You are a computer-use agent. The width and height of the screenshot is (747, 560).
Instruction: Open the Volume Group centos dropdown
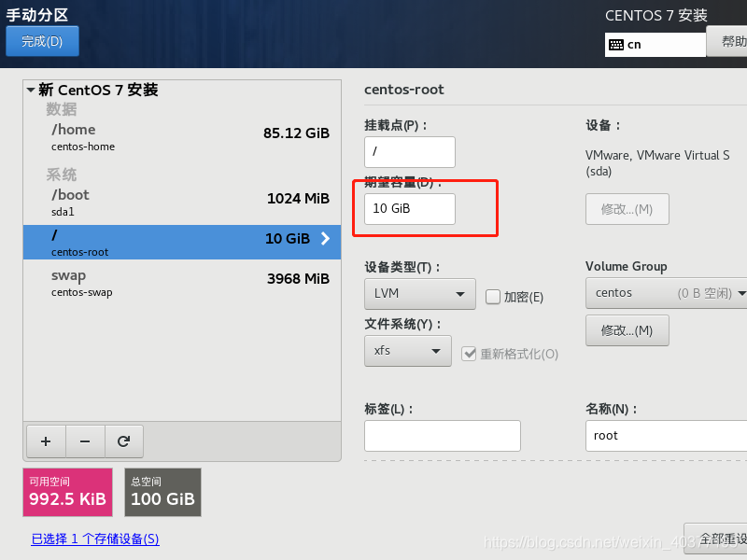tap(665, 292)
